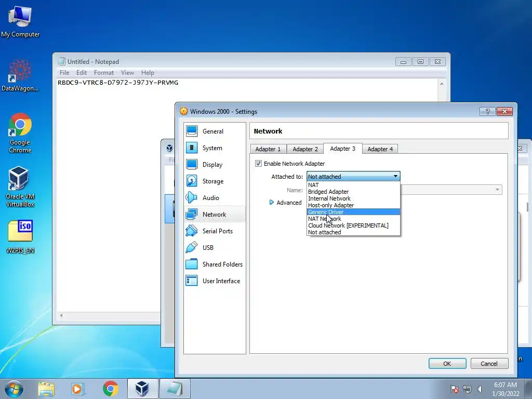
Task: Switch to Notepad in the taskbar
Action: (x=175, y=389)
